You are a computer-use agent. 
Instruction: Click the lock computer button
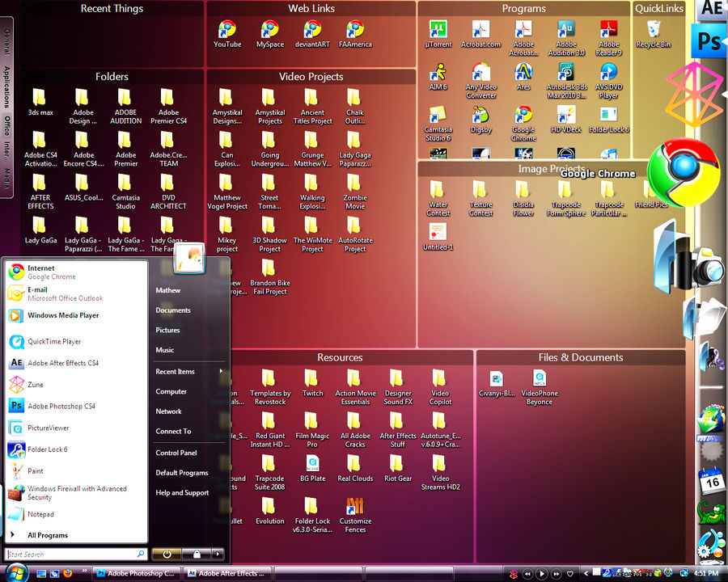197,554
